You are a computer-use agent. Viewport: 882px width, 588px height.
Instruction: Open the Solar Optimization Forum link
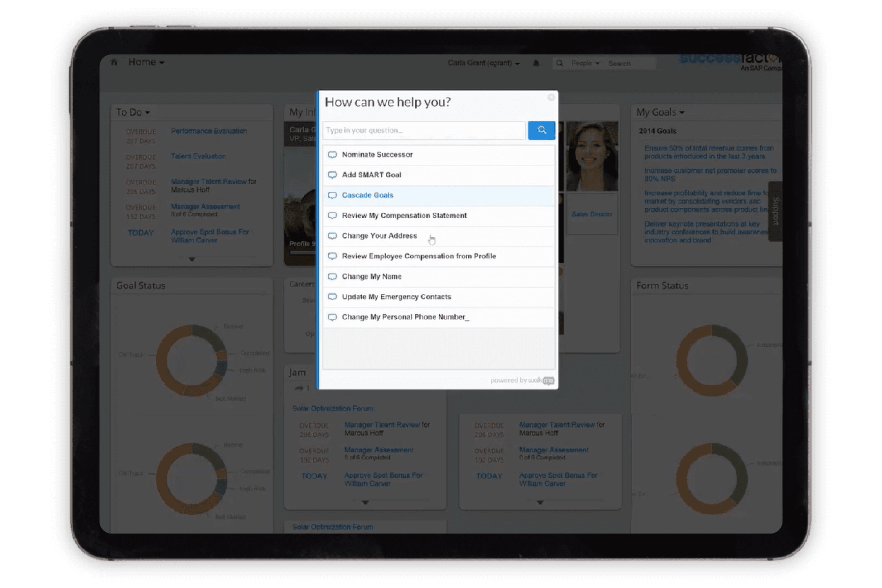pos(332,408)
